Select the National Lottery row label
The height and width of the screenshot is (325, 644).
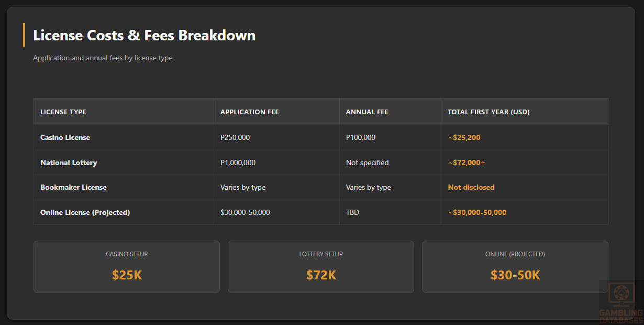(x=69, y=162)
